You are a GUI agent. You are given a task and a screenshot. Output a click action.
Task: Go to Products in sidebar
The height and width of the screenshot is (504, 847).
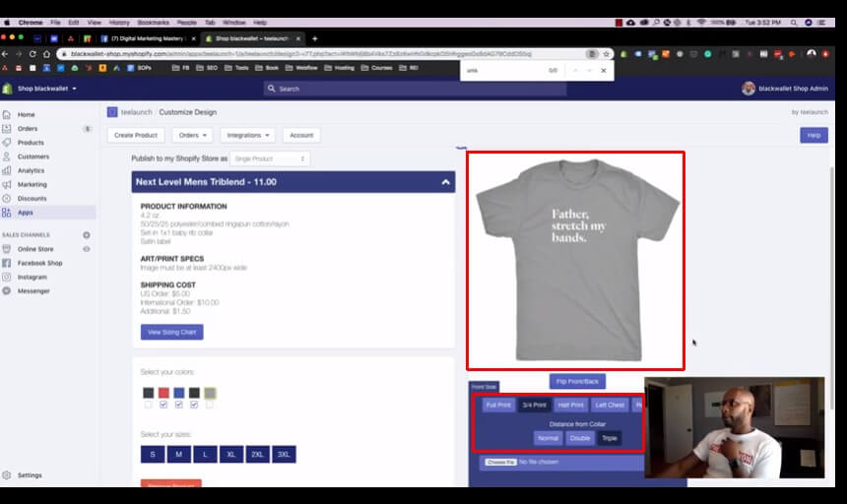point(31,143)
